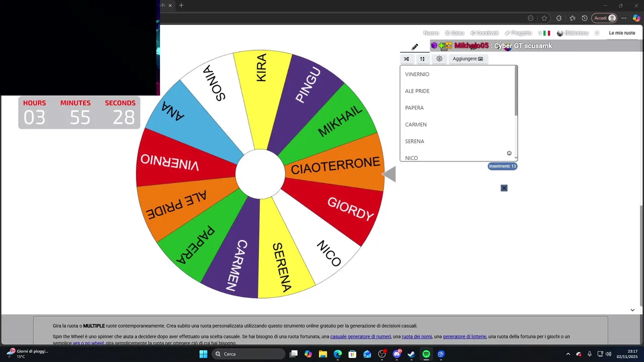The height and width of the screenshot is (362, 644).
Task: Open Microsoft Edge from taskbar
Action: 338,354
